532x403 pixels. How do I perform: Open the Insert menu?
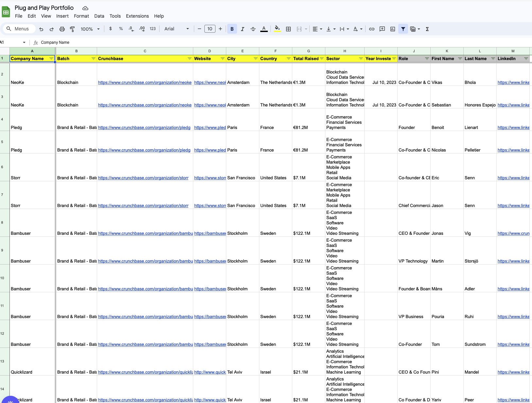point(62,16)
